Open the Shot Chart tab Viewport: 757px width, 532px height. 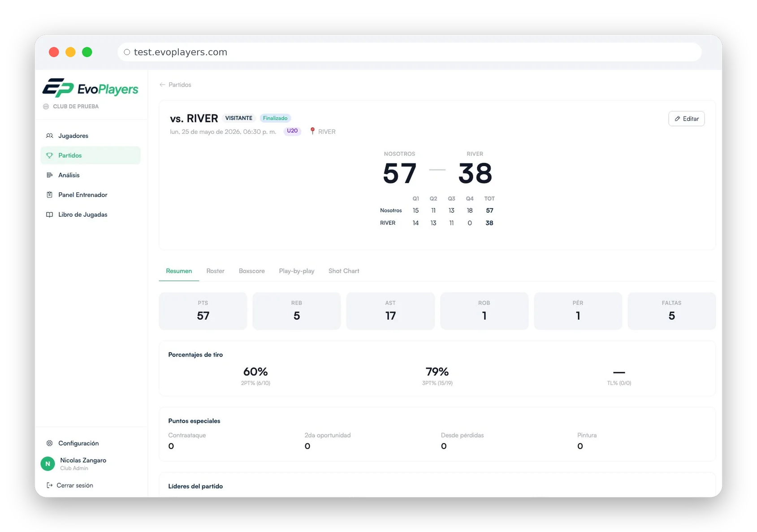tap(344, 271)
